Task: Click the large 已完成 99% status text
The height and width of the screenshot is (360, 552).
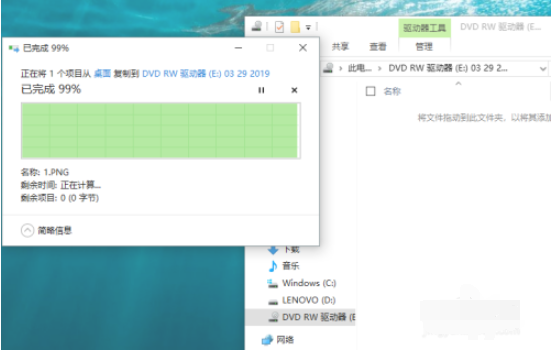Action: (51, 89)
